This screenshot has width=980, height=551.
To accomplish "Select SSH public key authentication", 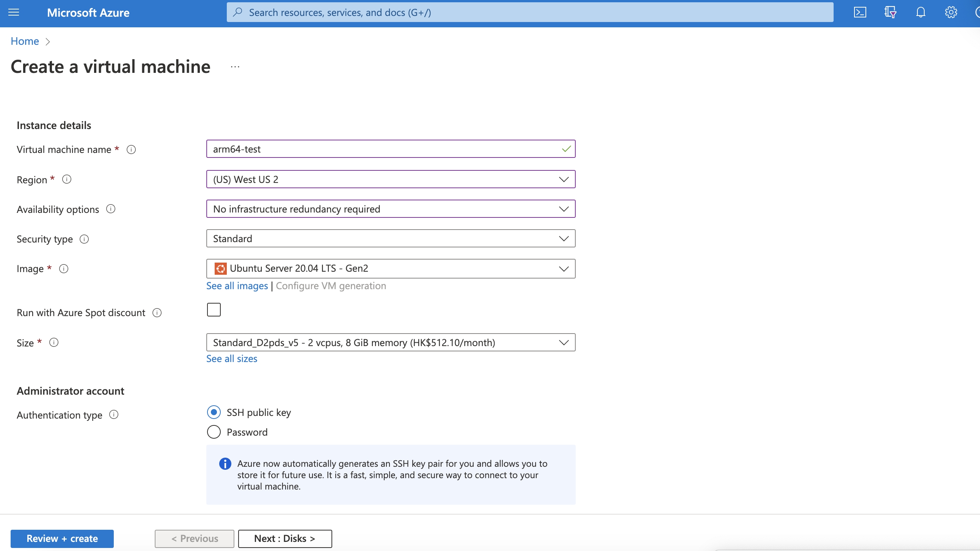I will point(214,412).
